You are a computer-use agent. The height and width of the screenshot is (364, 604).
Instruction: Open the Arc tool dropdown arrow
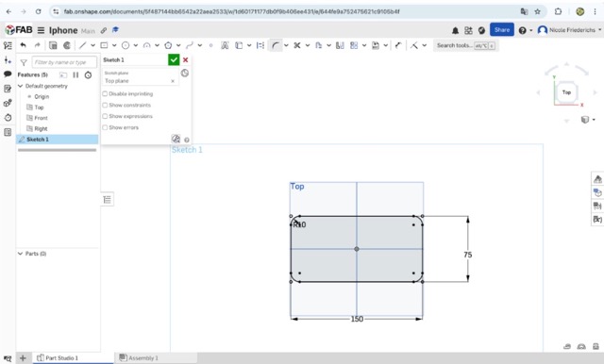(x=157, y=45)
